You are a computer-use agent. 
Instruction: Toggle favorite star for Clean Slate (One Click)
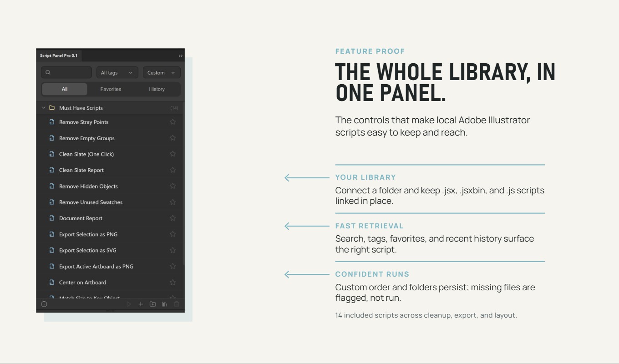pyautogui.click(x=173, y=154)
